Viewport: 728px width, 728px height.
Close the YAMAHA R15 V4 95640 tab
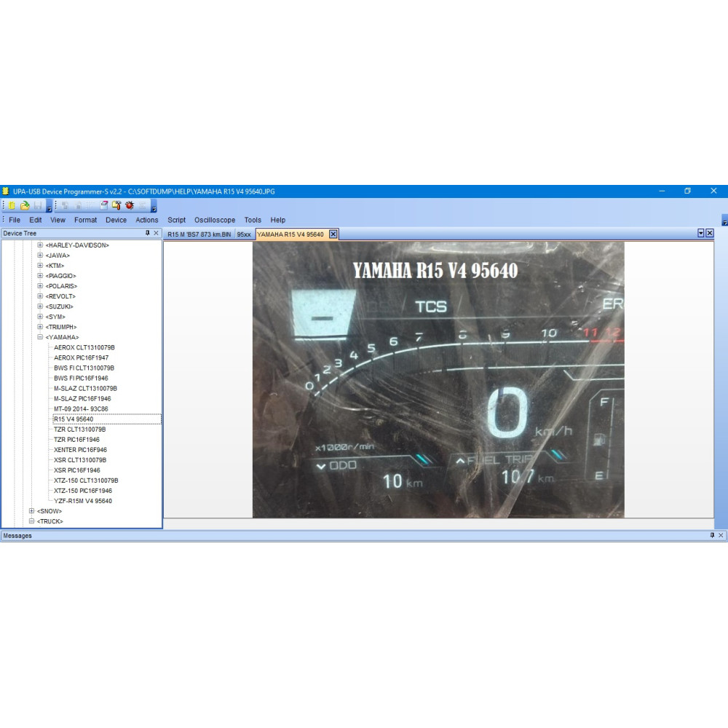[333, 234]
